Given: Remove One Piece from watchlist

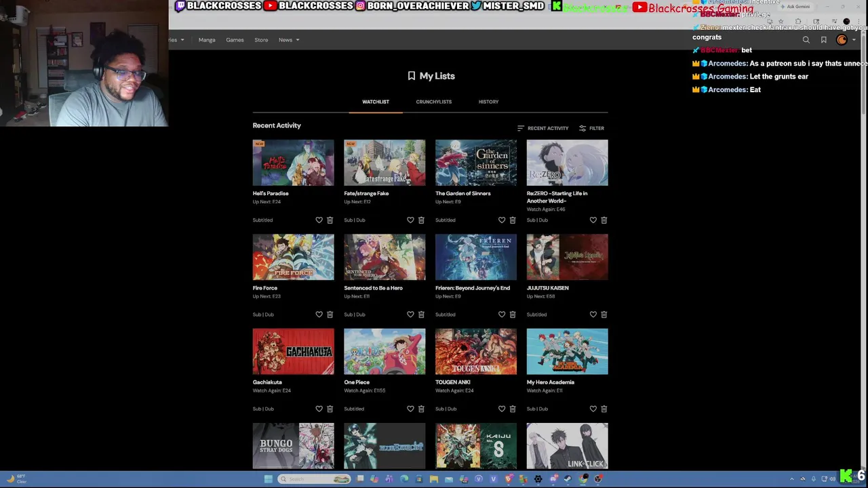Looking at the screenshot, I should [421, 409].
